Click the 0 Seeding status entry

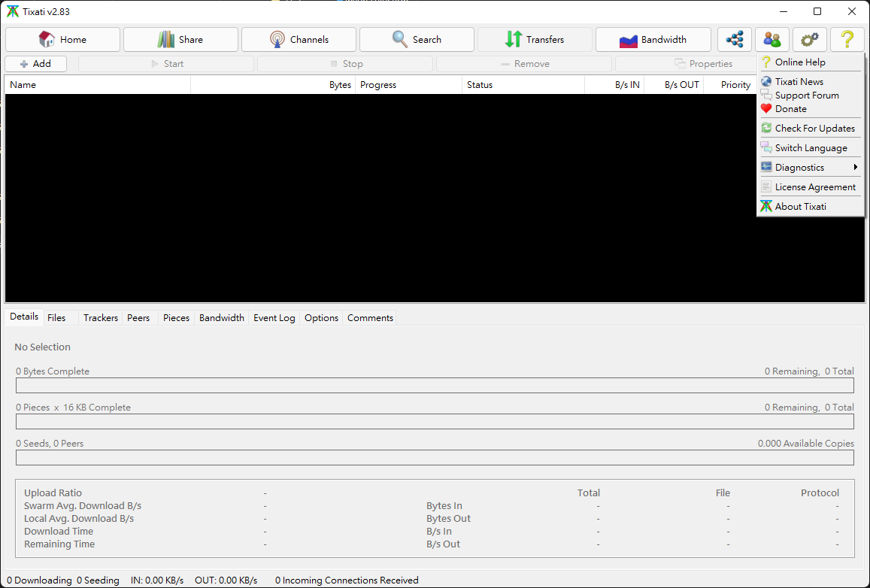coord(98,580)
